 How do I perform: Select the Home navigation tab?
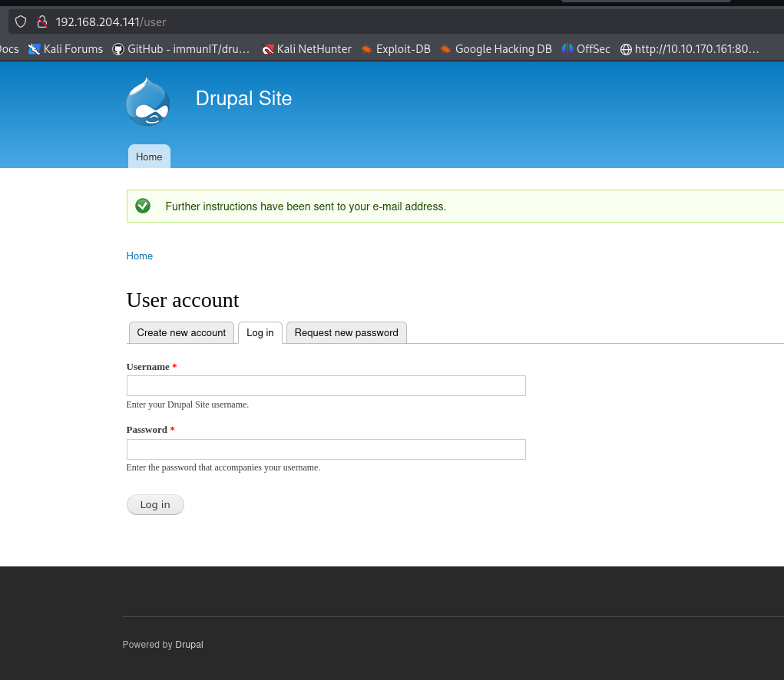click(x=149, y=157)
